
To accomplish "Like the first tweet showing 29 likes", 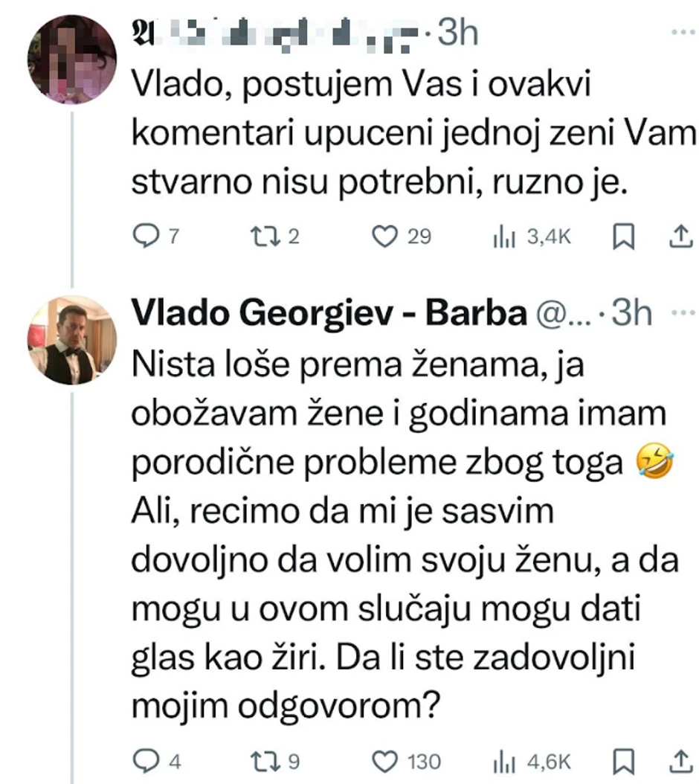I will 385,237.
